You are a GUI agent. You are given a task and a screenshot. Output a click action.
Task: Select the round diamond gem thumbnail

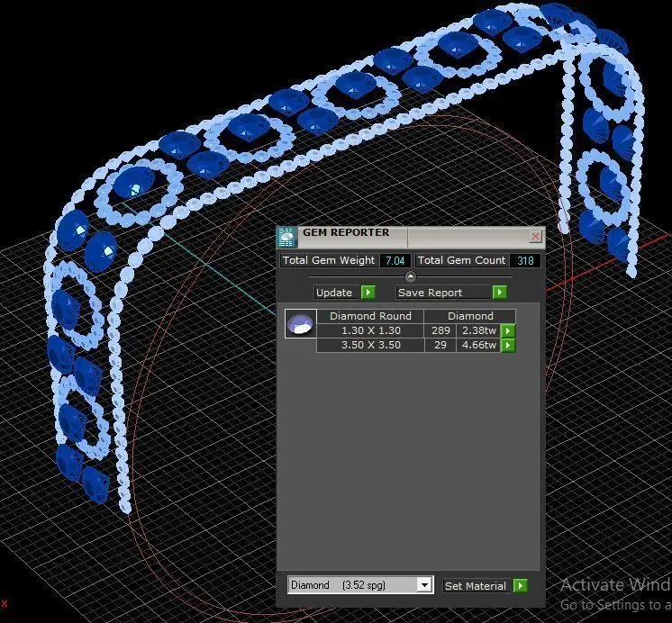[301, 323]
